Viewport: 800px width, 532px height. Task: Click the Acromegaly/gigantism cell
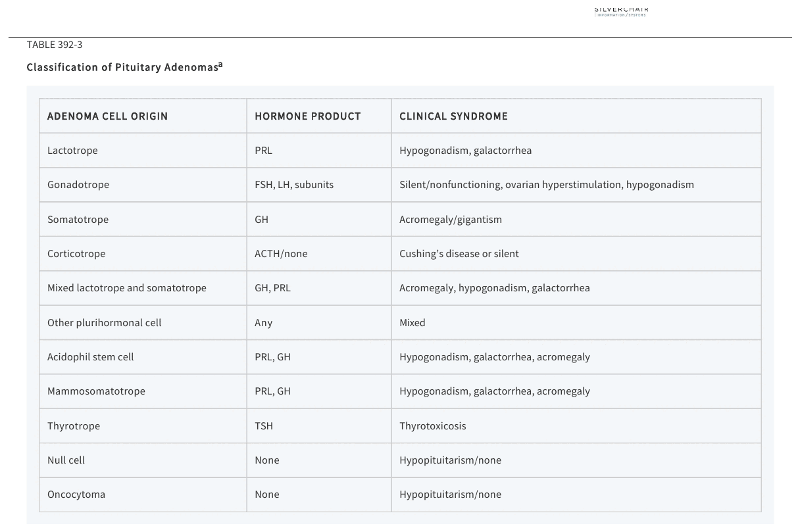576,220
